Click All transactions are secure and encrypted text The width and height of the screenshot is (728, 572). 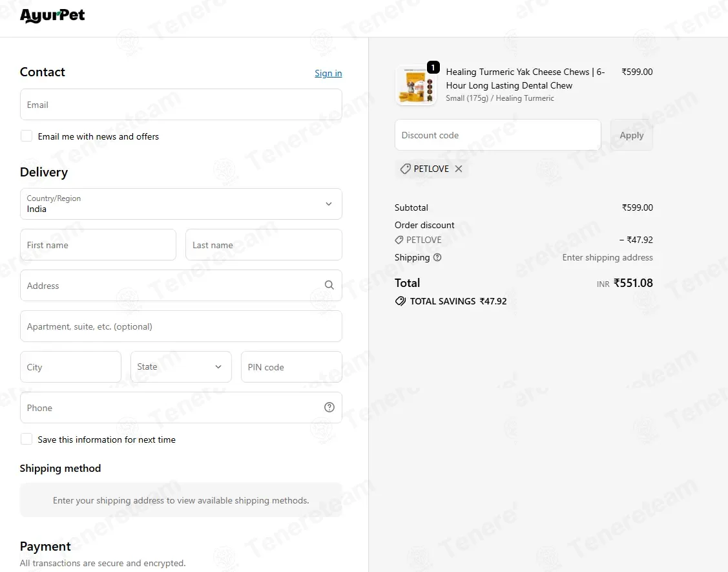pos(103,563)
